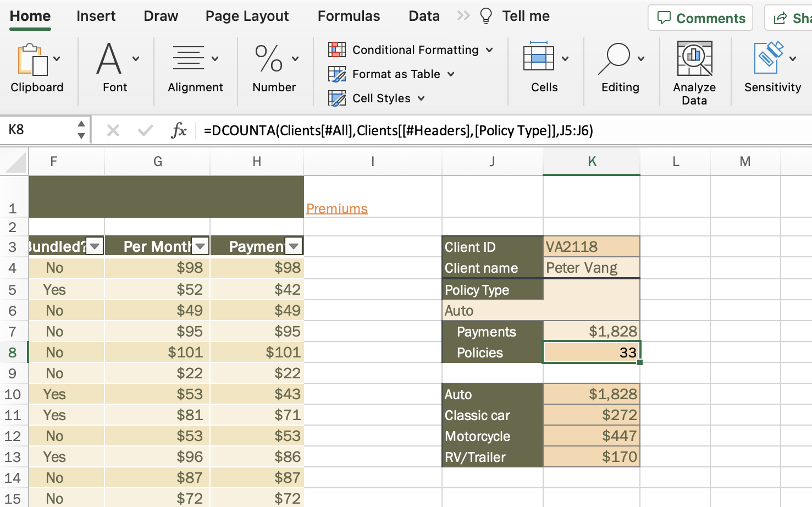812x507 pixels.
Task: Select column G header
Action: click(x=157, y=162)
